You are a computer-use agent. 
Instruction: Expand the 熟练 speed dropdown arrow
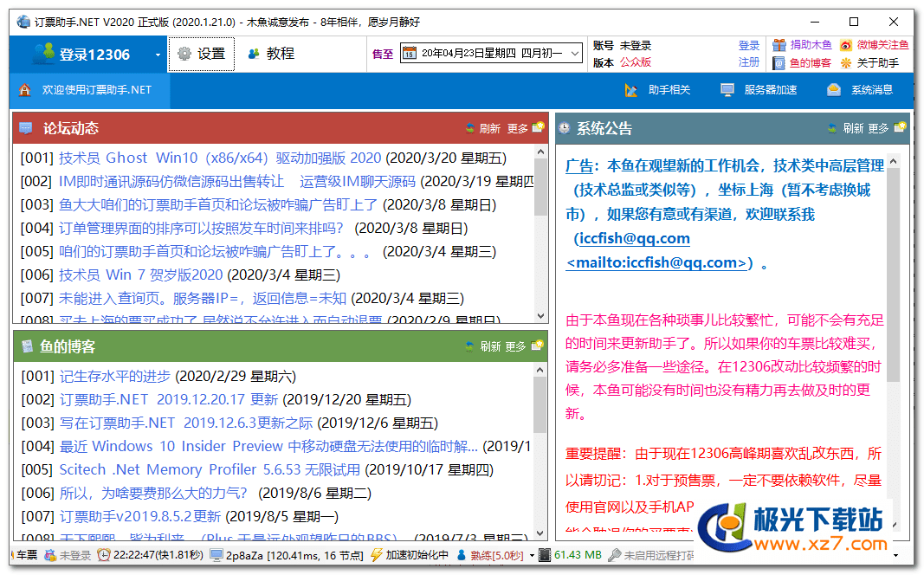(x=532, y=555)
